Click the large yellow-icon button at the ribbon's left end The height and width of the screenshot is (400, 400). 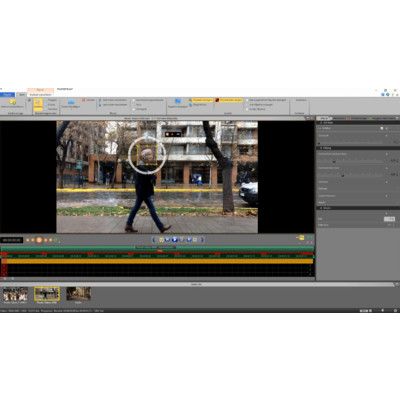[12, 104]
